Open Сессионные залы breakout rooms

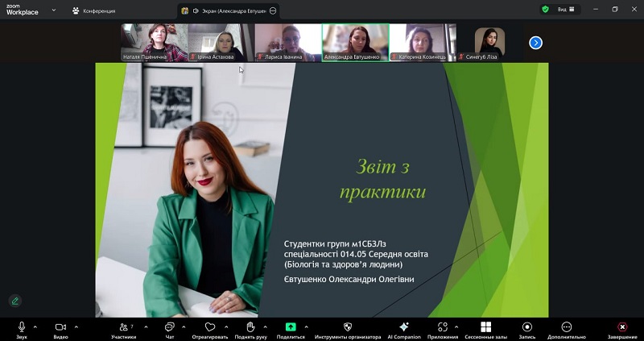(x=485, y=327)
